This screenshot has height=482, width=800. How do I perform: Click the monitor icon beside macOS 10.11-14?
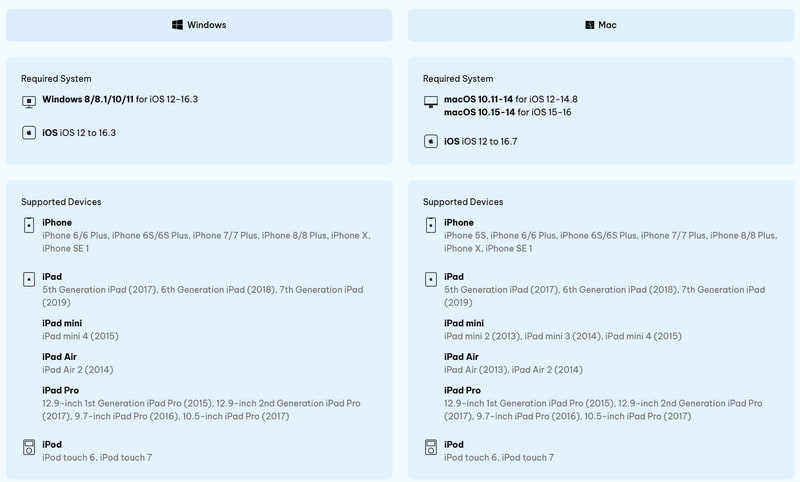point(431,102)
